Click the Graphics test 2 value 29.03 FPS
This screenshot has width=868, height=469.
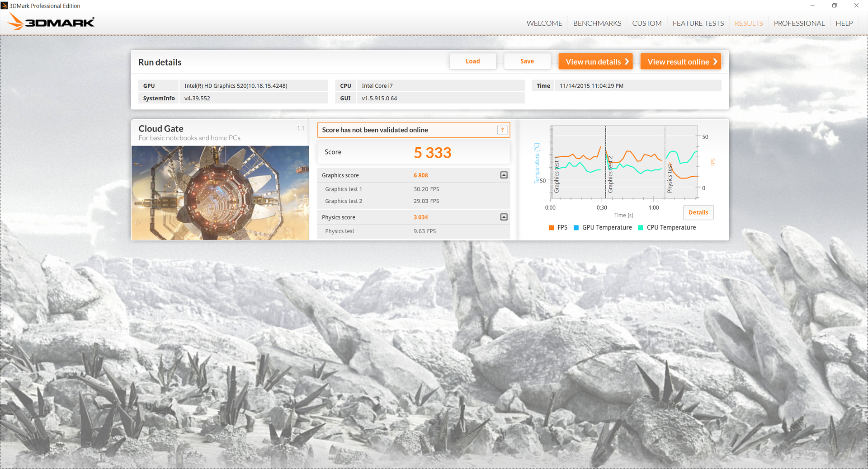coord(426,201)
